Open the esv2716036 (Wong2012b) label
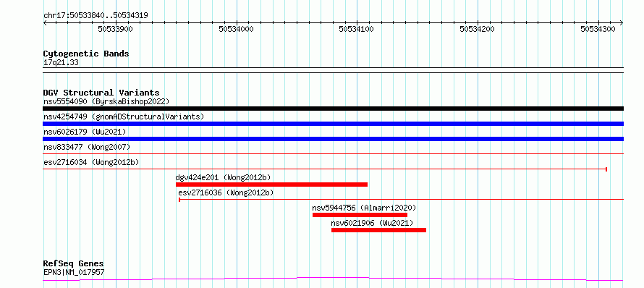644x288 pixels. click(x=226, y=192)
